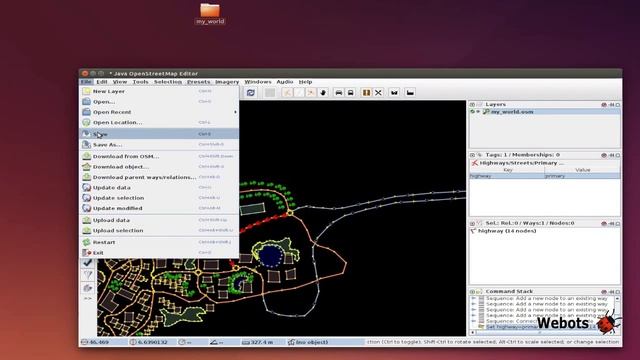The width and height of the screenshot is (640, 360).
Task: Click the X-shaped toolbar icon
Action: [x=378, y=93]
